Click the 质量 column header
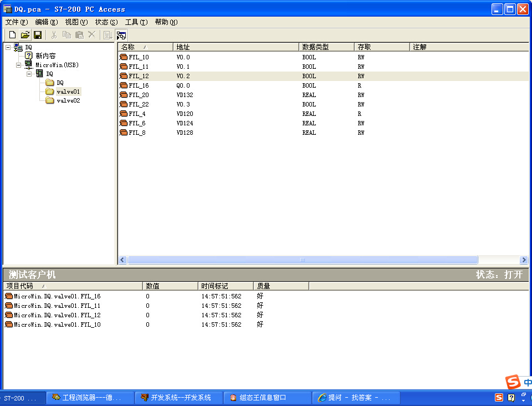Image resolution: width=532 pixels, height=406 pixels. (282, 286)
